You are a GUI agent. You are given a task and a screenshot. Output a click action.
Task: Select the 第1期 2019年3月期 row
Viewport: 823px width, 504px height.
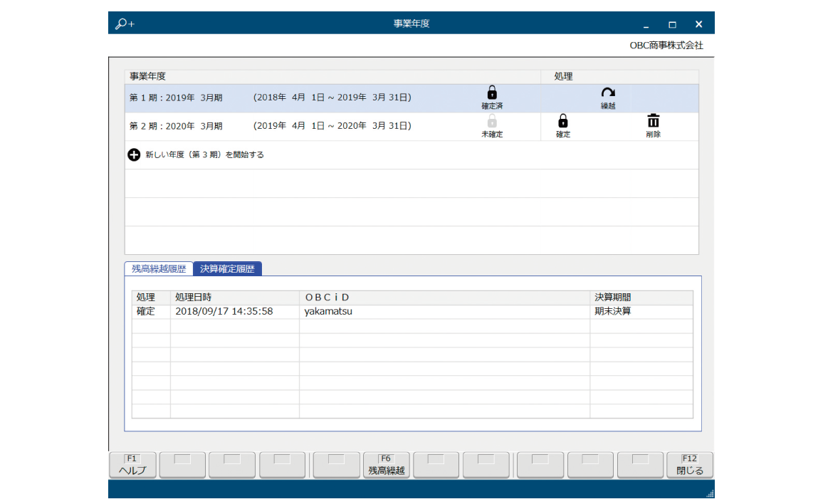(x=285, y=98)
